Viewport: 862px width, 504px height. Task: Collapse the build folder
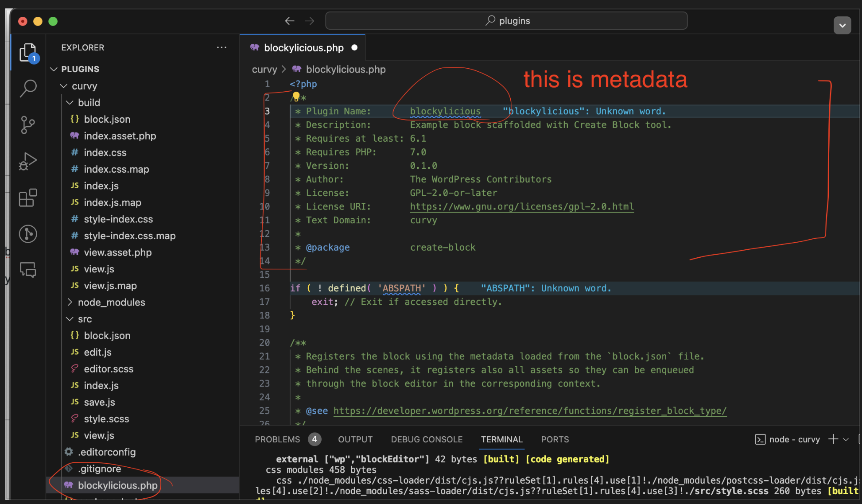pyautogui.click(x=70, y=103)
